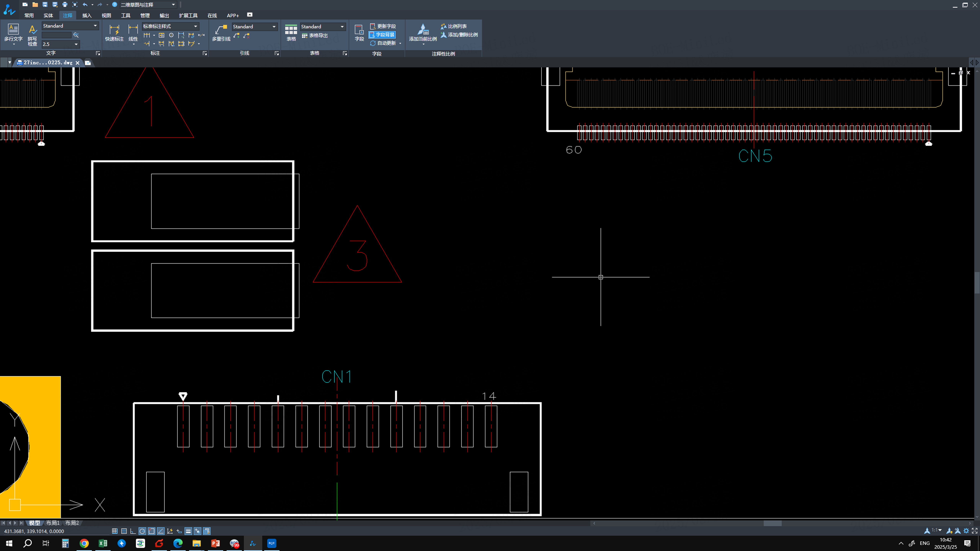Open Excel from the Windows taskbar
980x551 pixels.
tap(103, 543)
